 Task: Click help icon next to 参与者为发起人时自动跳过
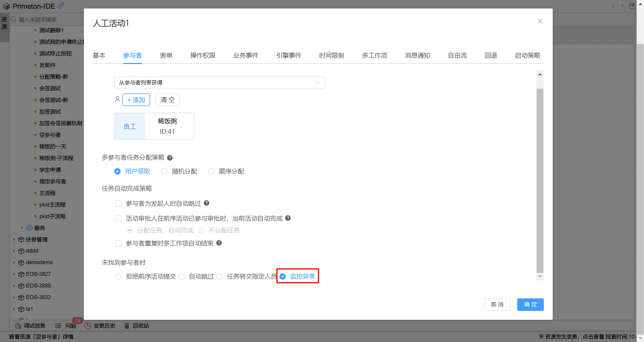[206, 203]
